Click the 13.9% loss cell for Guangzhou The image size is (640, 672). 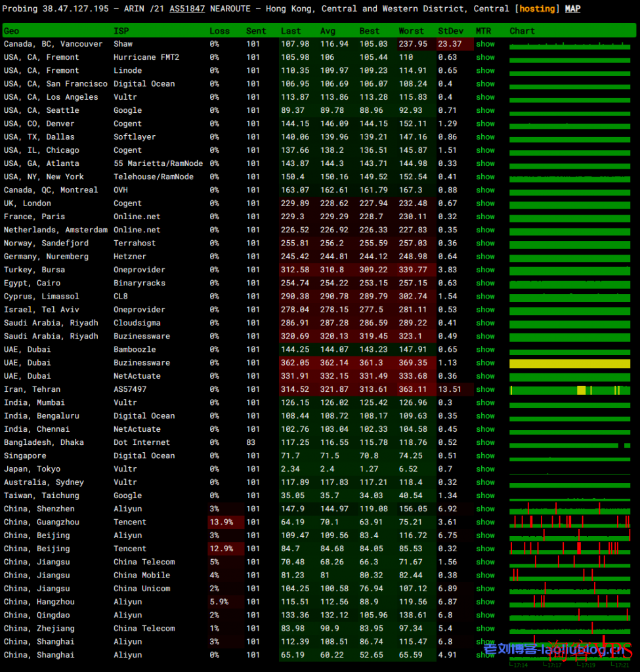pos(226,522)
